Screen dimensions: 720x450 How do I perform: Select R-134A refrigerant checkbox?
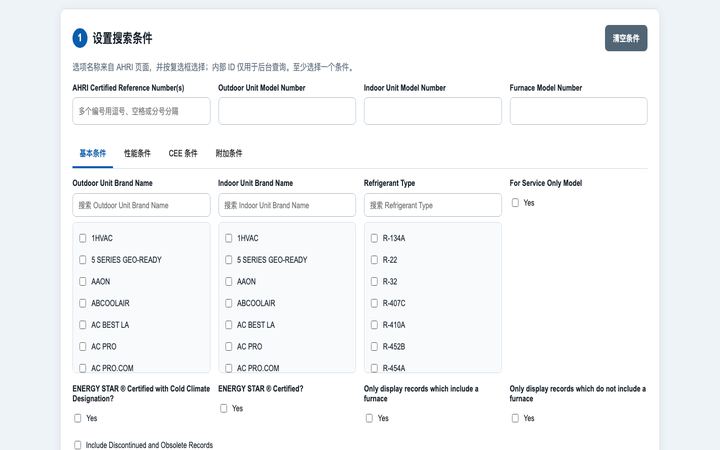374,238
